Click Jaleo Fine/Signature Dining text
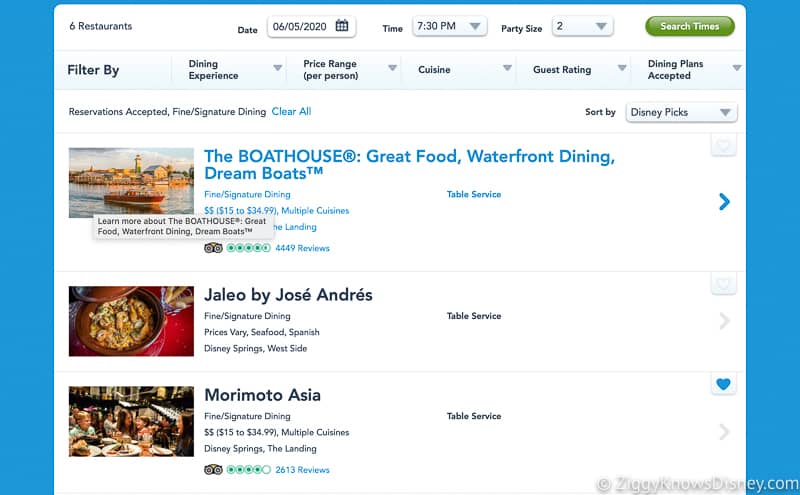The width and height of the screenshot is (800, 495). (x=247, y=316)
